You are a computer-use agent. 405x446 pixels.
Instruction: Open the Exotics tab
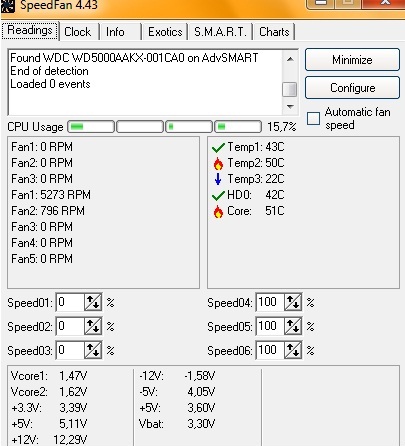(165, 32)
